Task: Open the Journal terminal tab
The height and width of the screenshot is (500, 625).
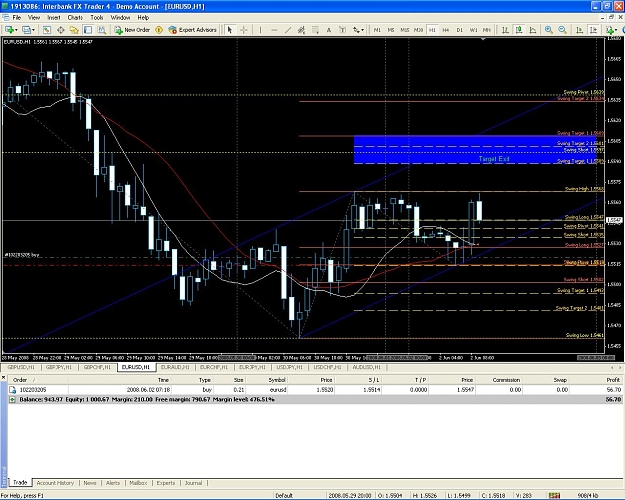Action: (193, 483)
